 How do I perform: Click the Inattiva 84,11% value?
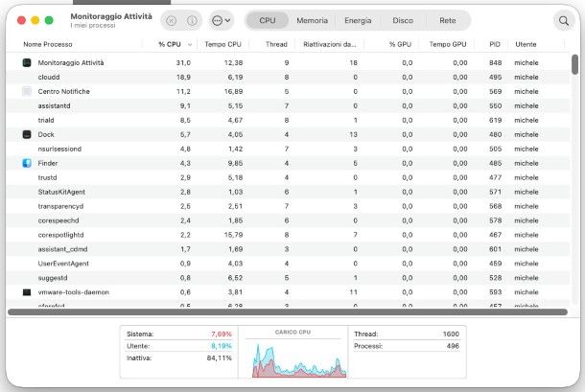pos(219,358)
